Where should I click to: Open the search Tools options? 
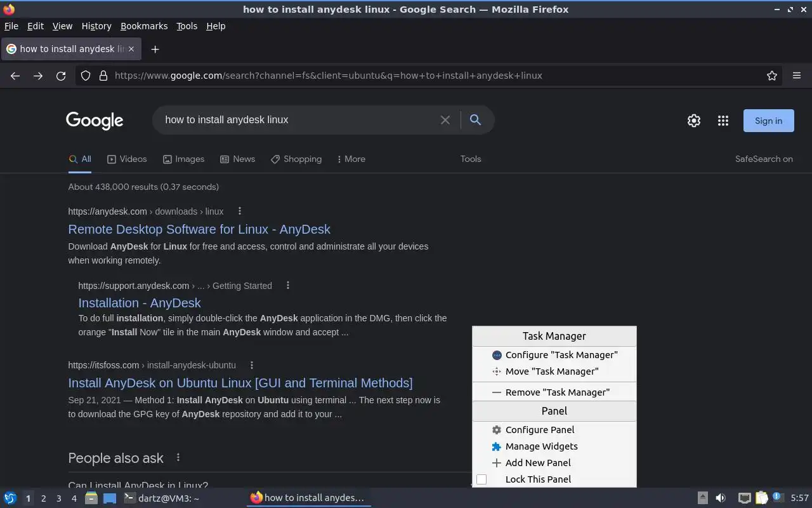471,159
